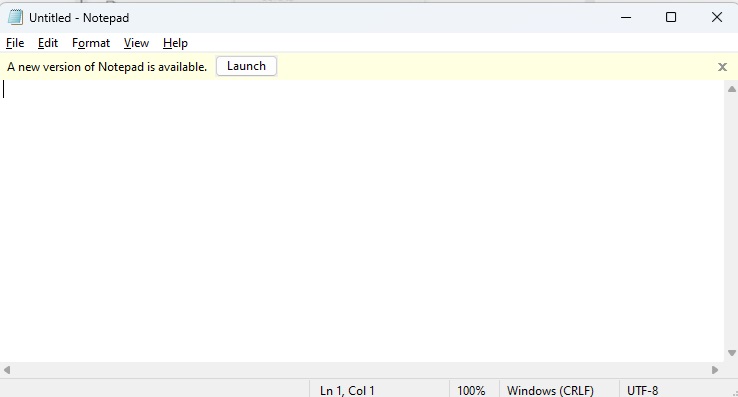The image size is (738, 397).
Task: Click the Notepad app icon in title bar
Action: (x=15, y=17)
